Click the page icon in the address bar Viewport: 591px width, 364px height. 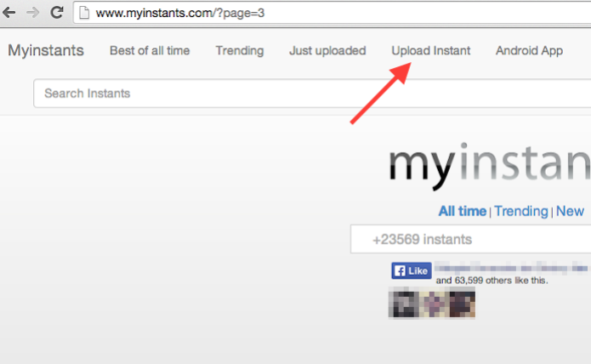[x=84, y=13]
